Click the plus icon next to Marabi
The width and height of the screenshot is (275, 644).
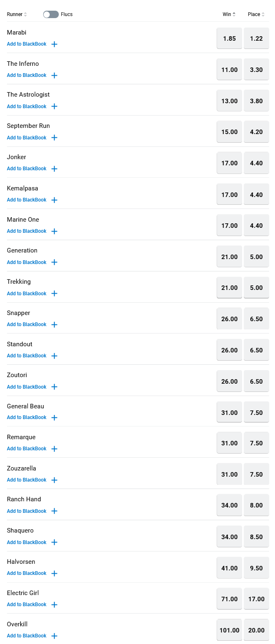pos(54,44)
